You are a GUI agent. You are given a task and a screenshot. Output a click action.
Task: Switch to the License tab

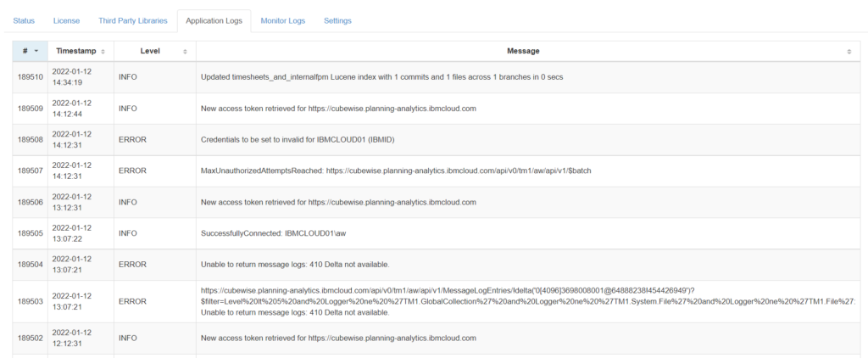(66, 20)
